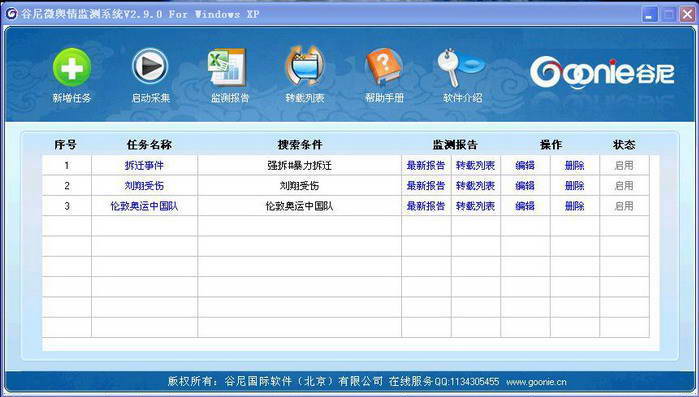
Task: Click 编辑 on the 刘翔受伤 row
Action: 525,185
